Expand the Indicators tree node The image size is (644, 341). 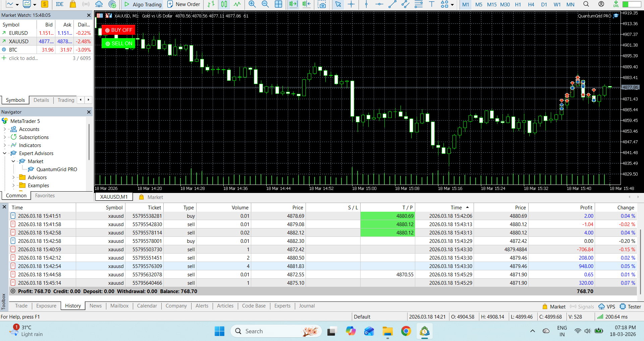tap(5, 145)
